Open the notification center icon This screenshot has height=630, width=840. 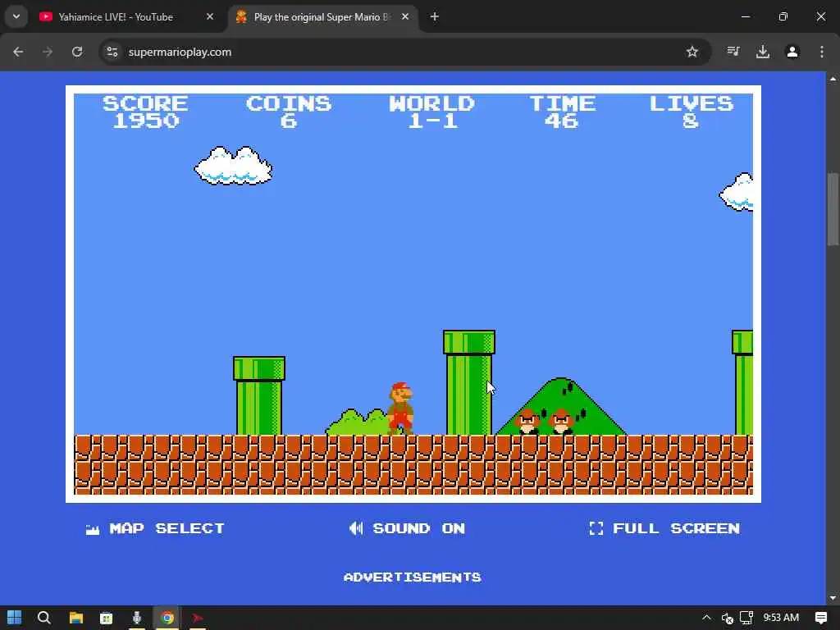pyautogui.click(x=820, y=618)
